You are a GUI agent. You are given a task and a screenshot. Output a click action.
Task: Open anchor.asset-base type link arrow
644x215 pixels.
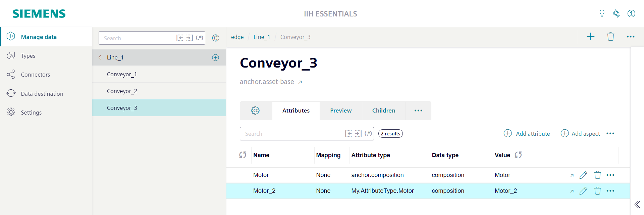300,82
